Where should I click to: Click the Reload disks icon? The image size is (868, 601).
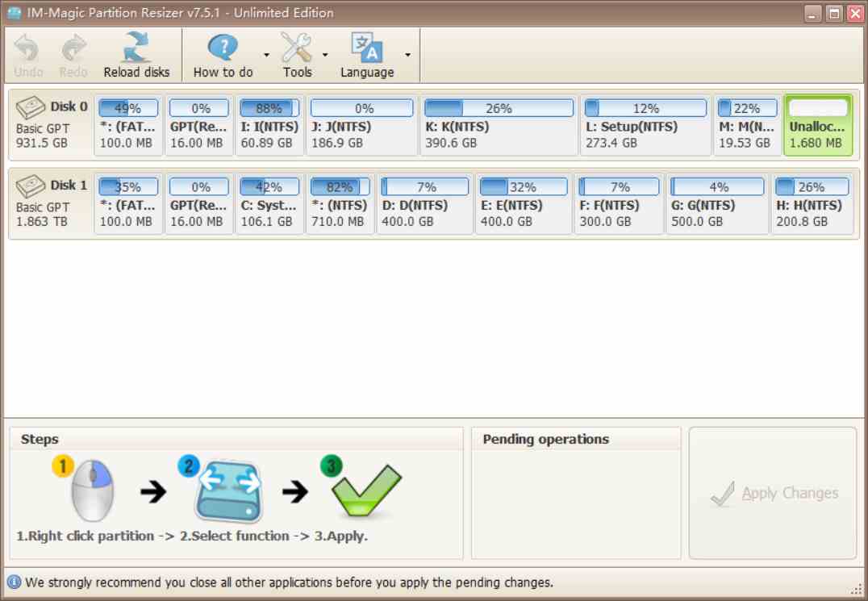[x=136, y=47]
